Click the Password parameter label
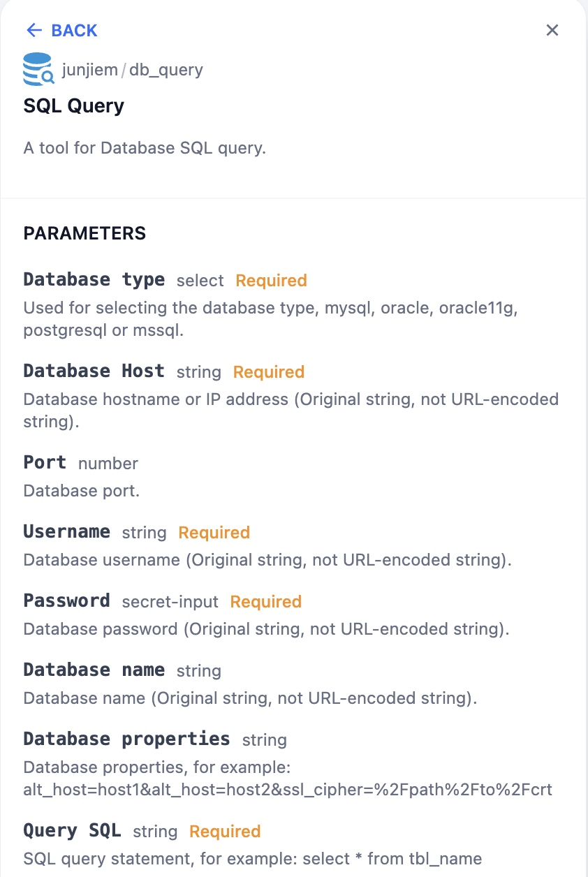This screenshot has width=588, height=877. tap(66, 601)
